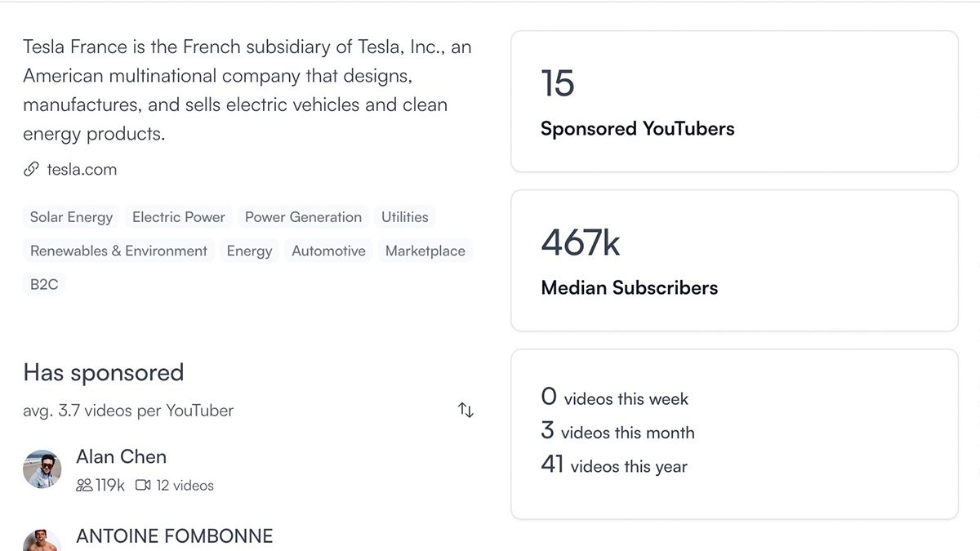The height and width of the screenshot is (551, 980).
Task: Select the Electric Power tag
Action: click(178, 217)
